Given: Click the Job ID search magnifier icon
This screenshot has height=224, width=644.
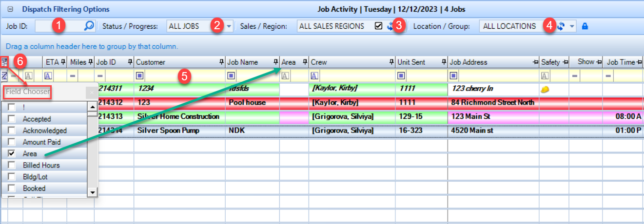Looking at the screenshot, I should pos(89,26).
